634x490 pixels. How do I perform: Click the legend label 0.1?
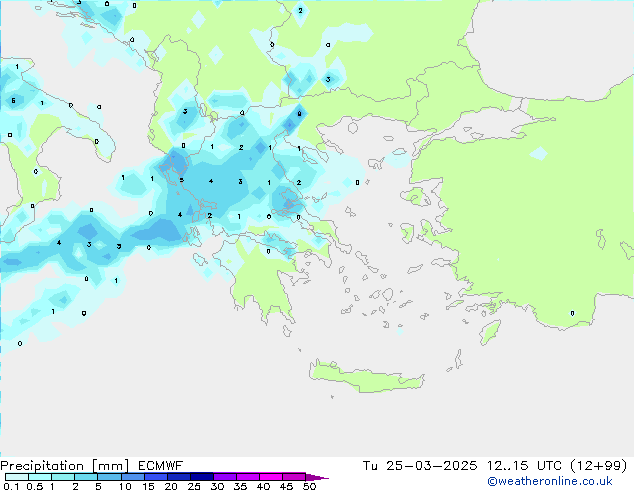11,486
